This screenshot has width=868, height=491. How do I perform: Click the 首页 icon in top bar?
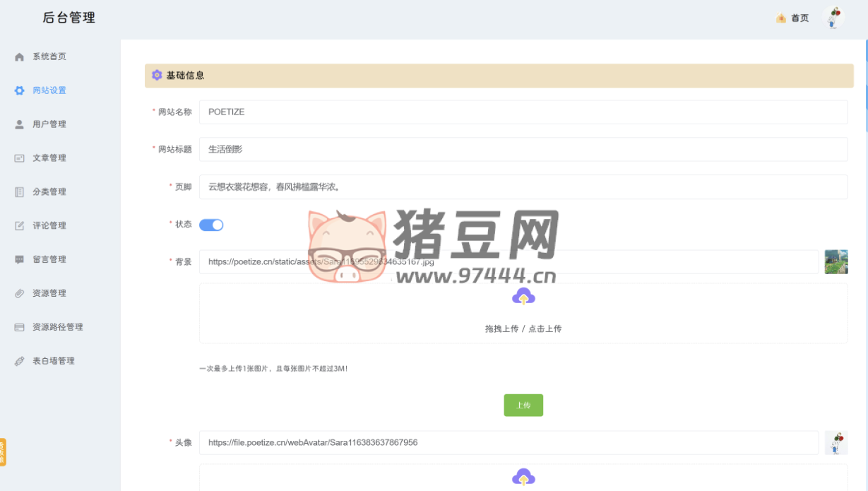(781, 18)
